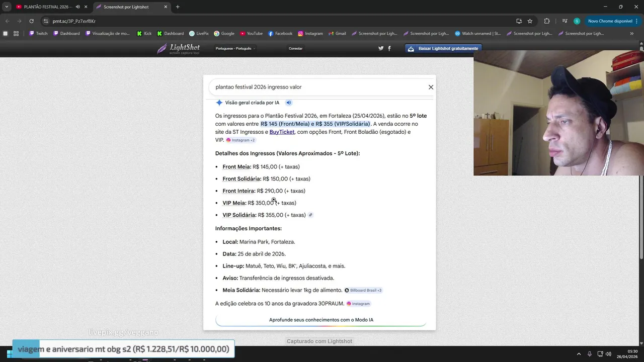Viewport: 644px width, 362px height.
Task: Open the Billboard Brasil +3 source chip
Action: coord(363,290)
